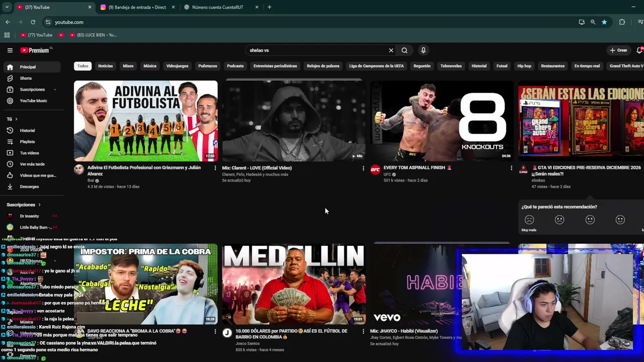Viewport: 644px width, 362px height.
Task: Bookmark page with the star icon
Action: pos(604,22)
